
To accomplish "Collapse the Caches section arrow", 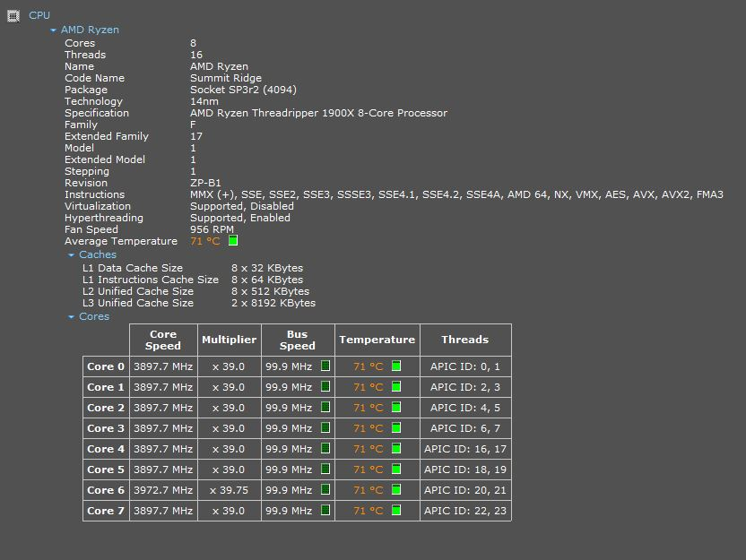I will 72,255.
